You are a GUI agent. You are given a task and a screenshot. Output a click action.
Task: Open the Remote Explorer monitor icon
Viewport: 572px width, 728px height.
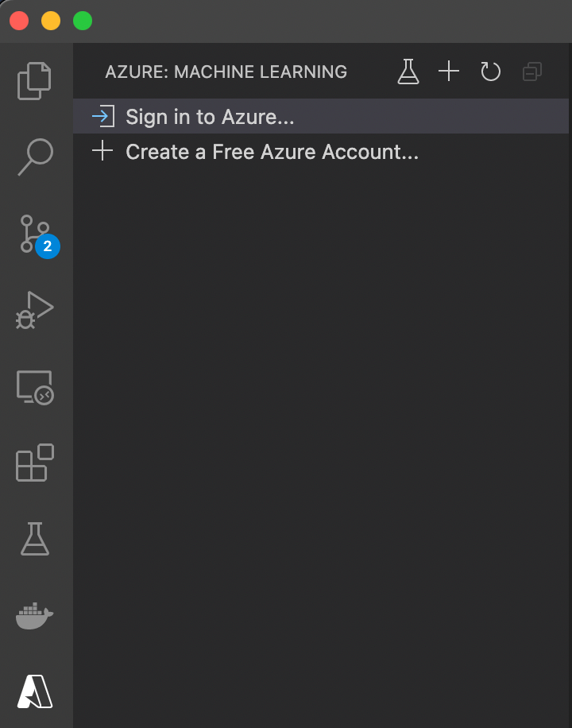coord(35,387)
